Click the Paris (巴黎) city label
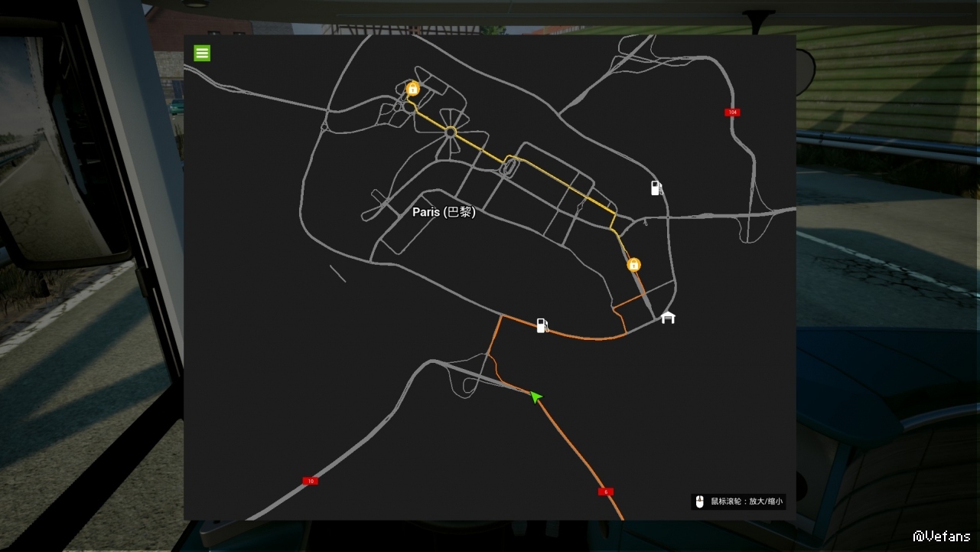The height and width of the screenshot is (552, 980). click(x=444, y=212)
